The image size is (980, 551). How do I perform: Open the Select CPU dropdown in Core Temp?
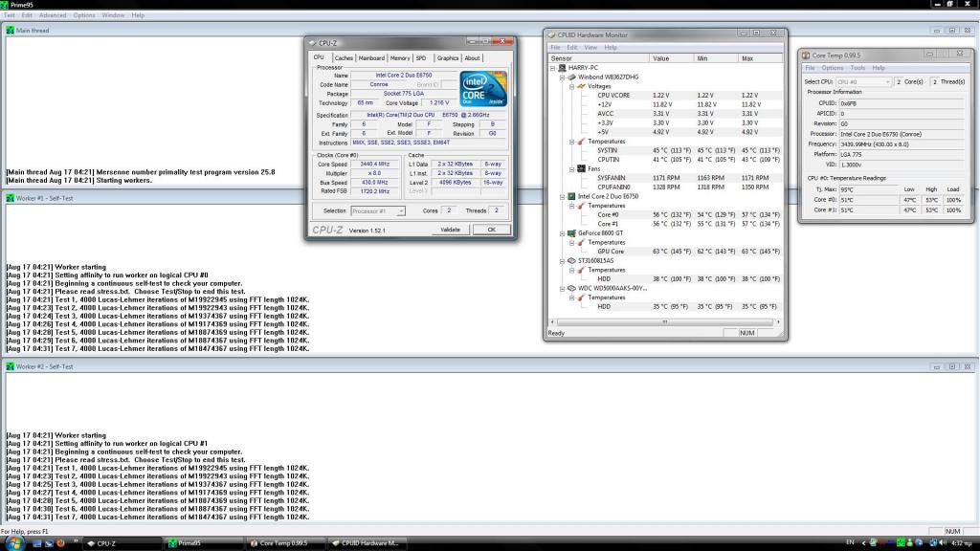pyautogui.click(x=862, y=82)
